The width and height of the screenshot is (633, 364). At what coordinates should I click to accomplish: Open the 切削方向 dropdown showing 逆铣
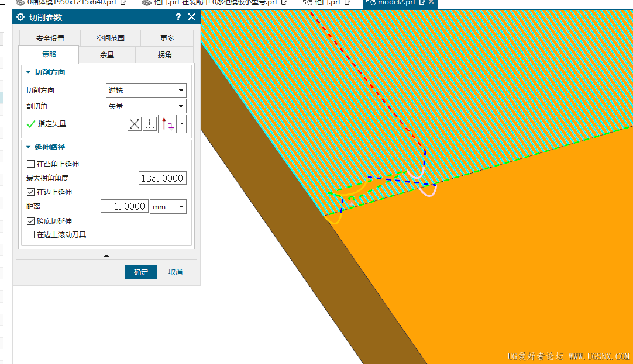click(146, 91)
